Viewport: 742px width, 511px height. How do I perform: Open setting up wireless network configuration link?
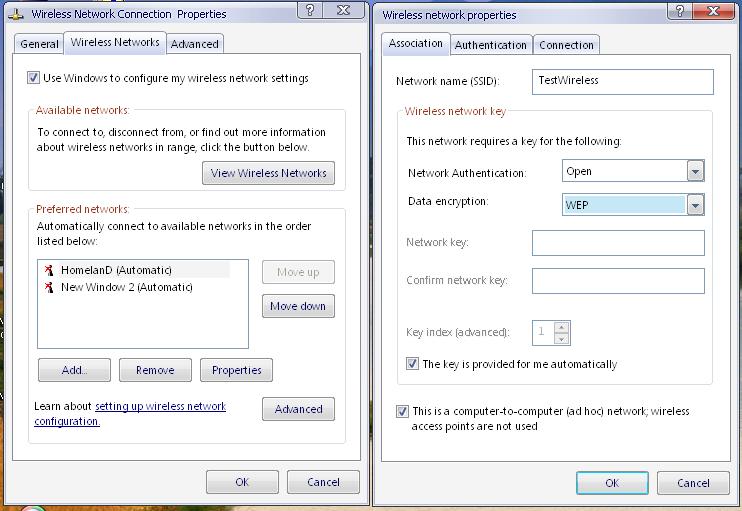pyautogui.click(x=160, y=407)
